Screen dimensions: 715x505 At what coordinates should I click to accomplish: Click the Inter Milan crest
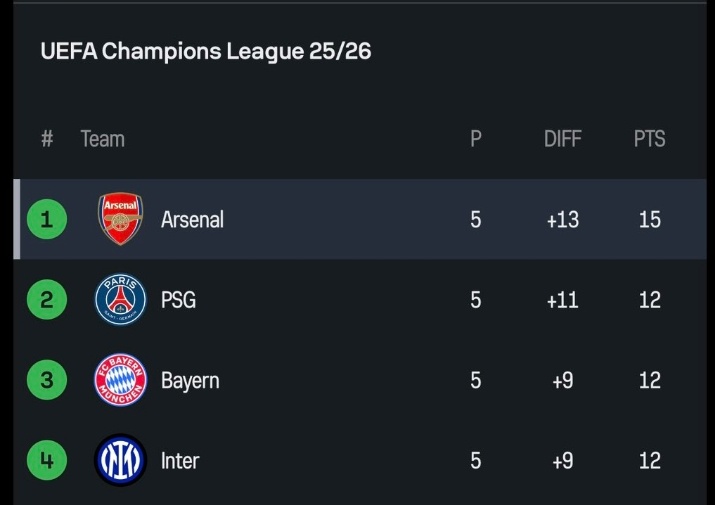(x=120, y=460)
